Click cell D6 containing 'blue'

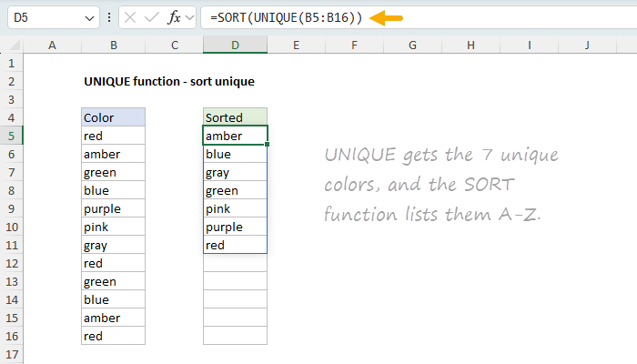pos(235,154)
